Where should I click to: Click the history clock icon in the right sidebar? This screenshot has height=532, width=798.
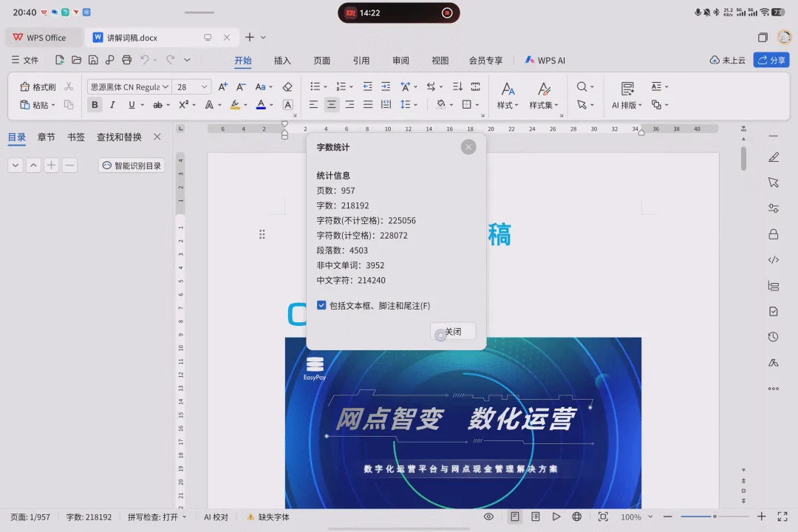tap(773, 337)
